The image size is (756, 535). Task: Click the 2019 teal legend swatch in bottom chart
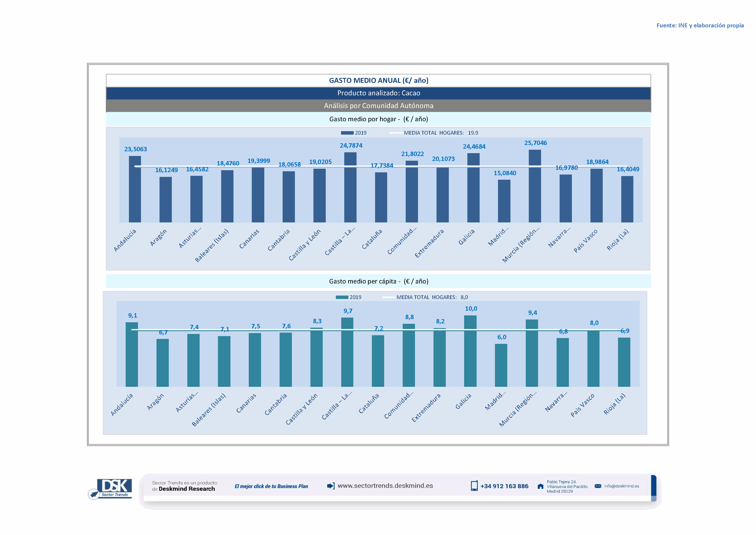click(342, 297)
